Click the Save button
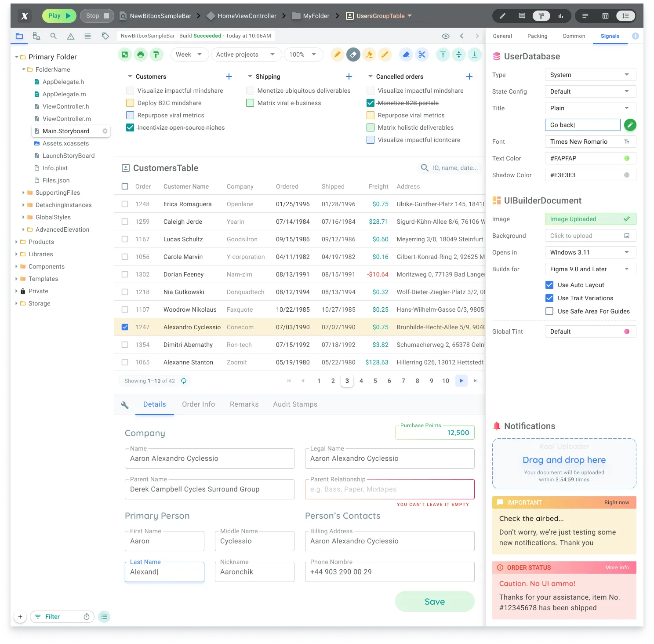The height and width of the screenshot is (644, 654). coord(434,601)
